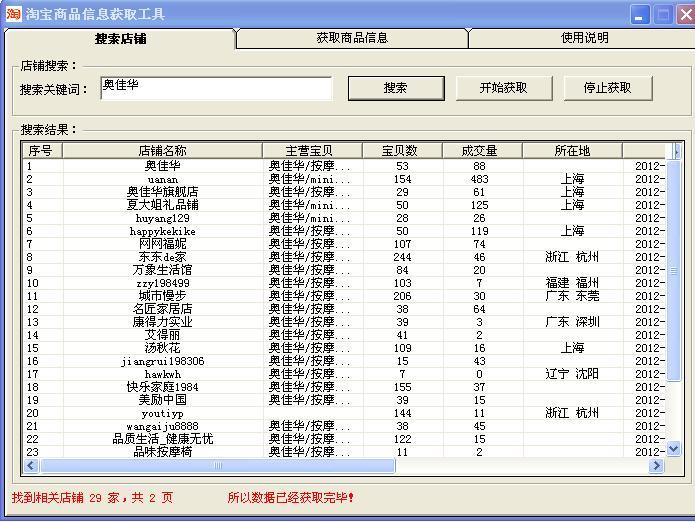The image size is (695, 522).
Task: Click the 主营宝贝 column header
Action: coord(311,151)
